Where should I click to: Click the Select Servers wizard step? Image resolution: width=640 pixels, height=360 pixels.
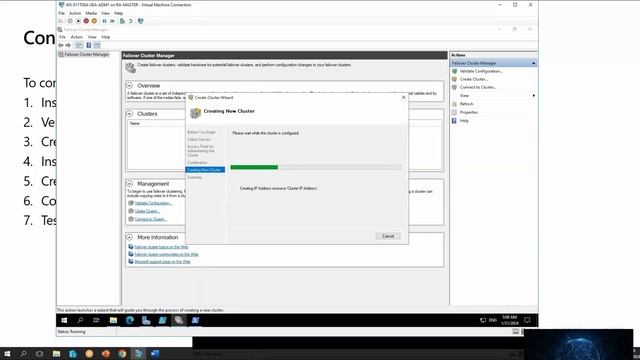click(199, 140)
